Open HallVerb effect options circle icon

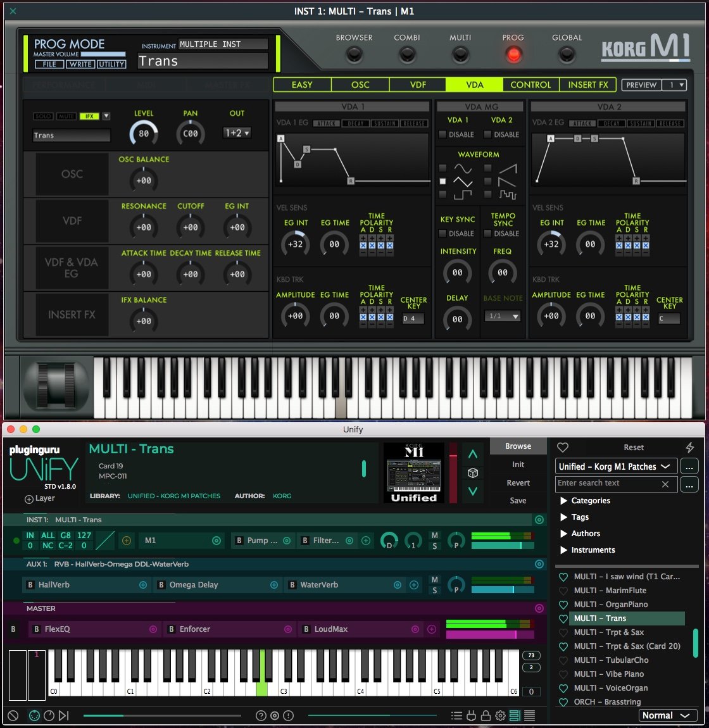pyautogui.click(x=143, y=585)
